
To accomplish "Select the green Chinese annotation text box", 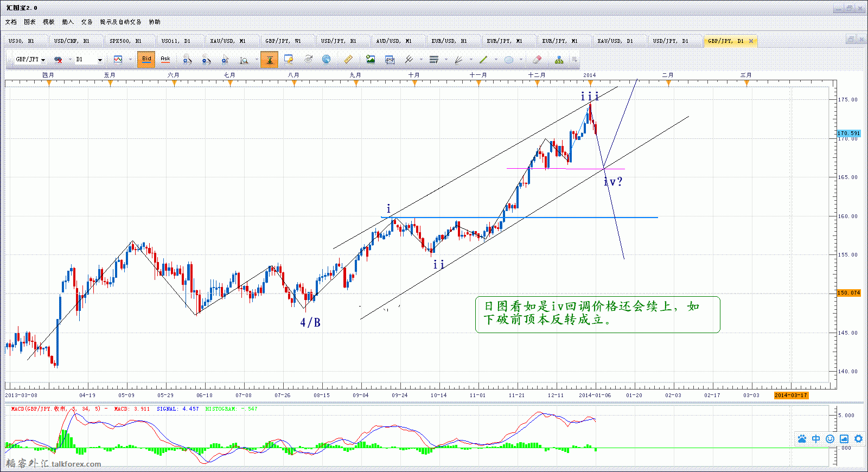I will [598, 315].
